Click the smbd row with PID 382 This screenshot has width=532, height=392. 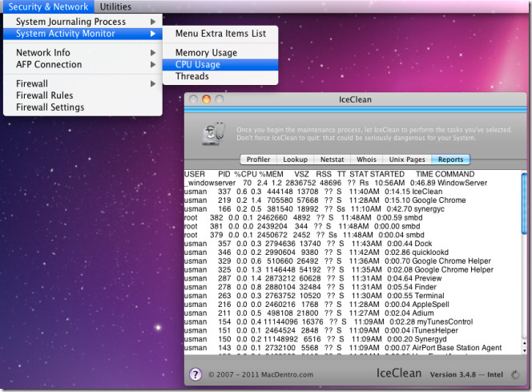coord(353,217)
